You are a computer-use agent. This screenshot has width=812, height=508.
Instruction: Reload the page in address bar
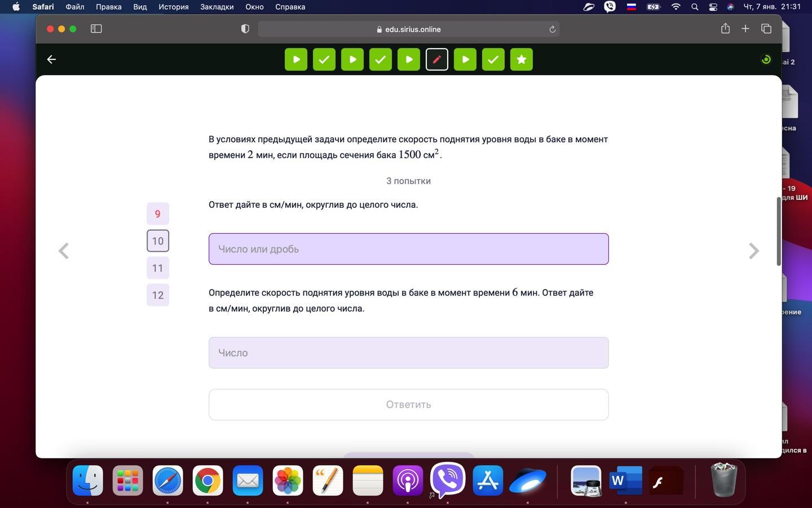click(x=552, y=29)
